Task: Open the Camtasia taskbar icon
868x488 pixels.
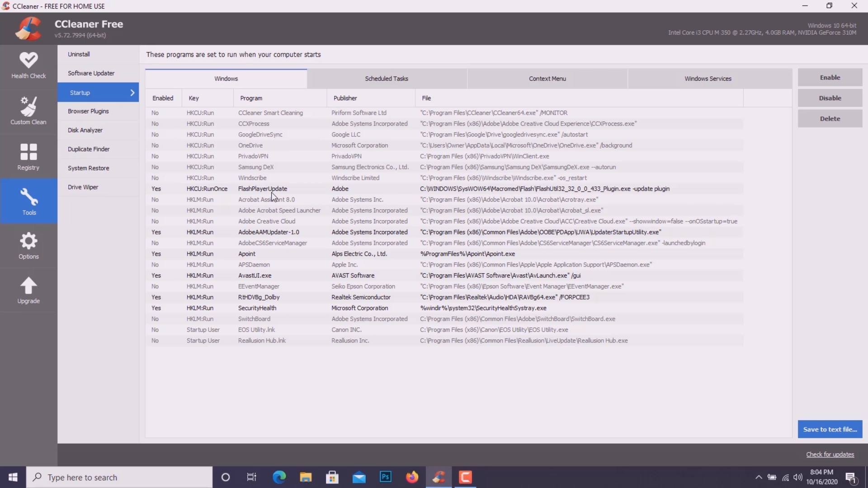Action: click(x=466, y=477)
